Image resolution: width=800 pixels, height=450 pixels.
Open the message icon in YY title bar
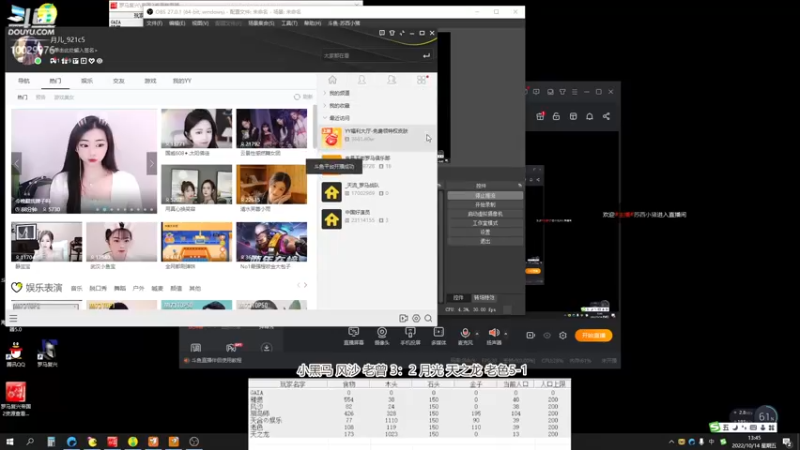click(382, 33)
